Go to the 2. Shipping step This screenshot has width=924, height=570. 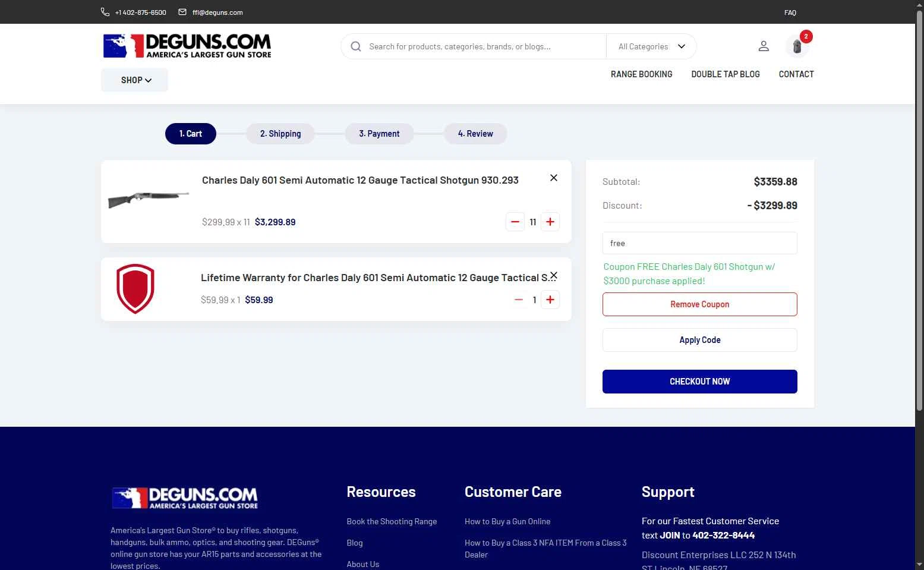click(280, 134)
